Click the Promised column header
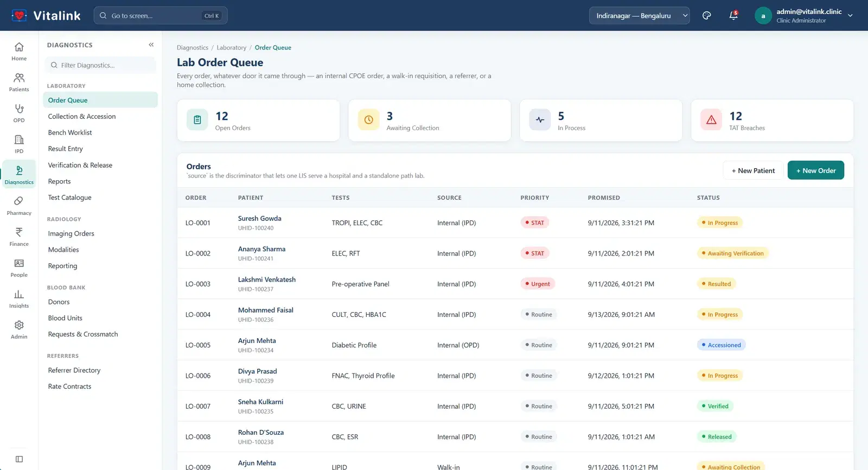 [604, 198]
